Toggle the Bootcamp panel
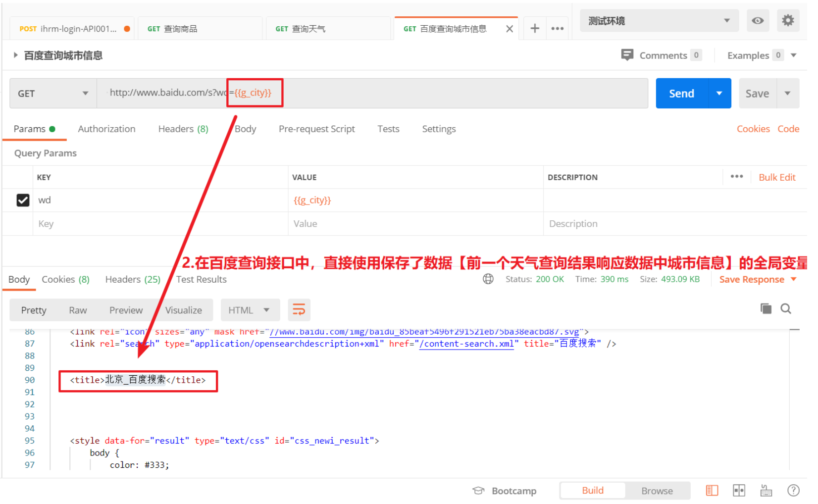The height and width of the screenshot is (504, 818). tap(505, 490)
